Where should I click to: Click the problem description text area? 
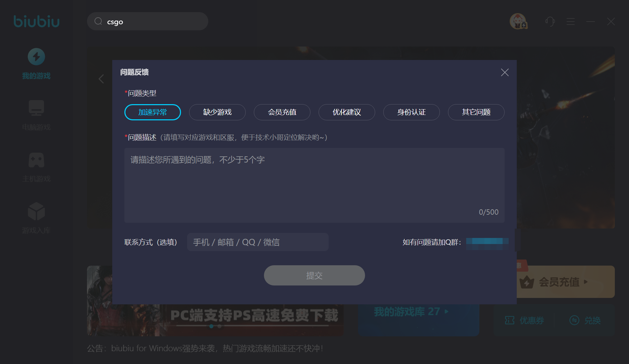[x=314, y=185]
